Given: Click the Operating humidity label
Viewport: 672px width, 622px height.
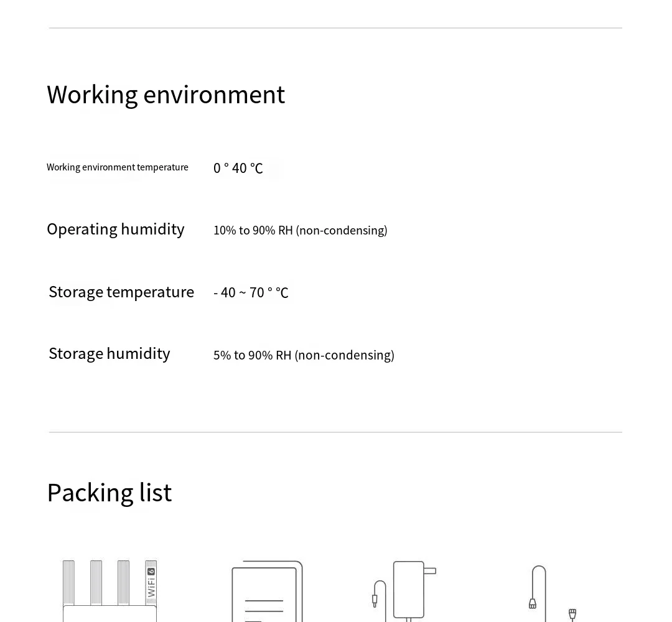Looking at the screenshot, I should point(116,229).
